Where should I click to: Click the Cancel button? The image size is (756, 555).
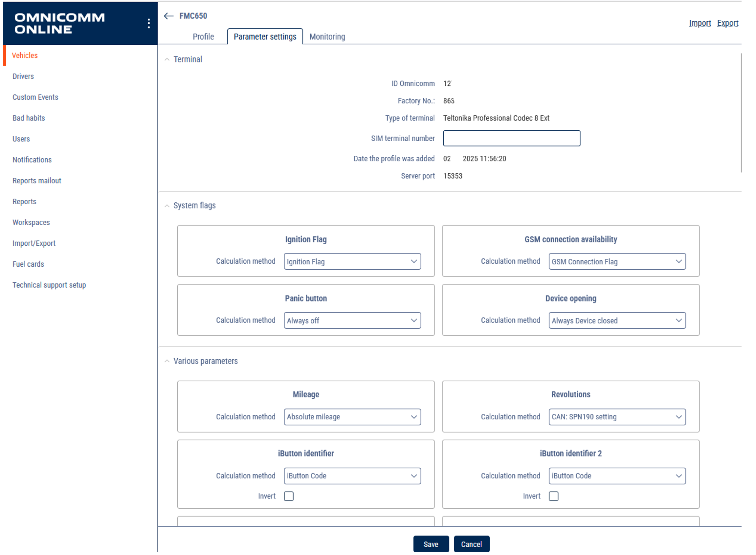[471, 544]
